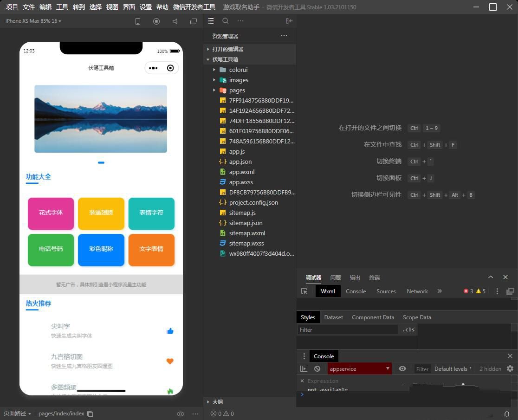This screenshot has height=420, width=518.
Task: Collapse the 伏笔工具箱 project tree
Action: point(250,59)
